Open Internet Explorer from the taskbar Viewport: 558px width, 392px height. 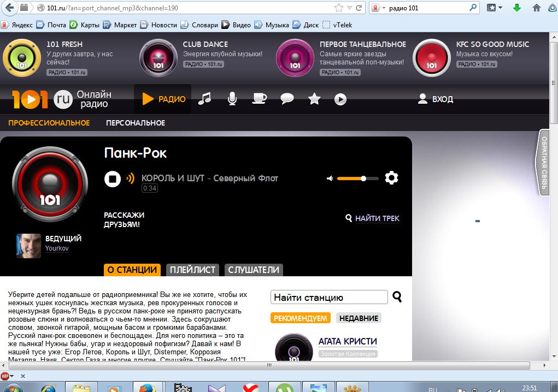[x=49, y=388]
